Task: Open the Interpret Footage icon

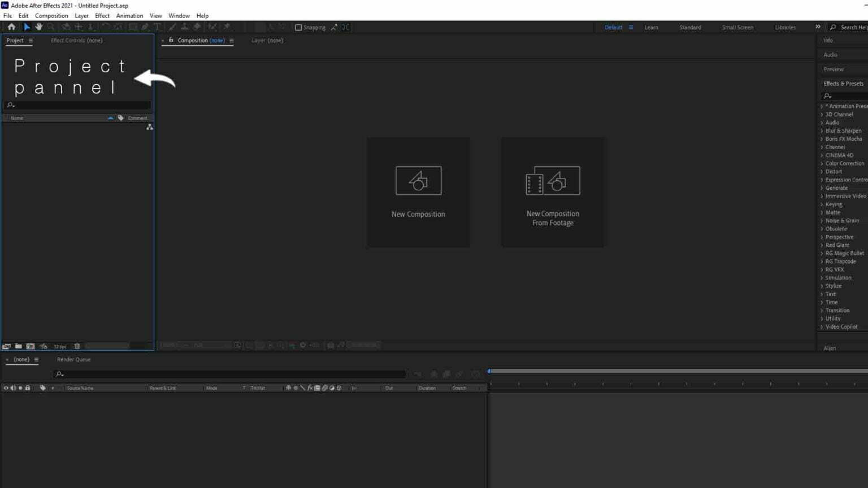Action: pyautogui.click(x=7, y=346)
